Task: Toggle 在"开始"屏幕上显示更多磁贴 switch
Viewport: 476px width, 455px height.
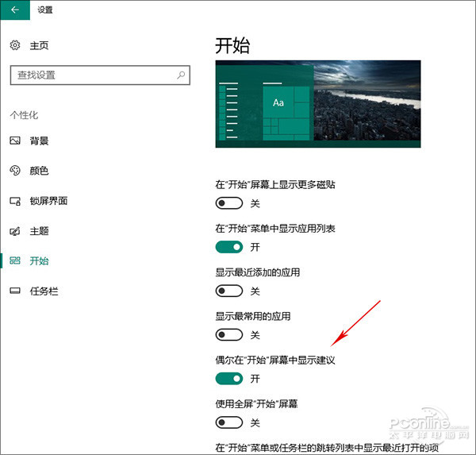Action: tap(229, 203)
